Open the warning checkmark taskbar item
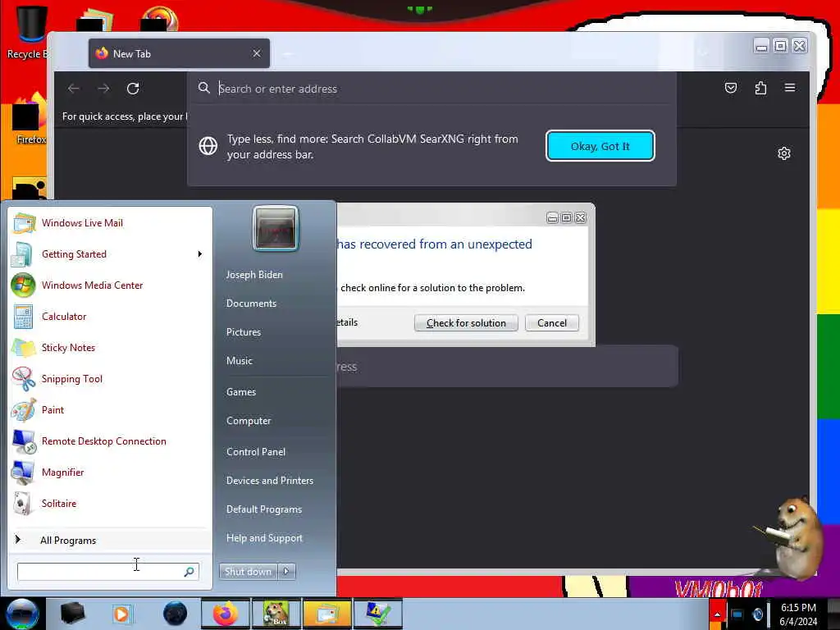 coord(377,614)
